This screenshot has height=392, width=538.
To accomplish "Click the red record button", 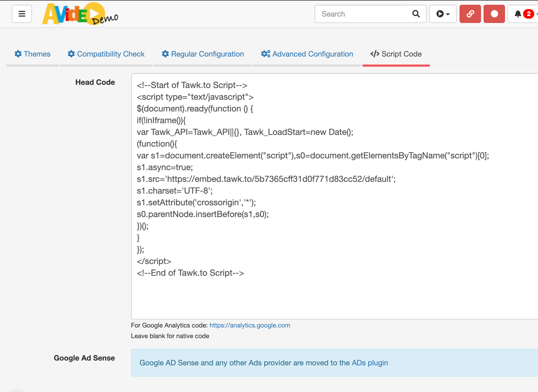I will tap(494, 14).
